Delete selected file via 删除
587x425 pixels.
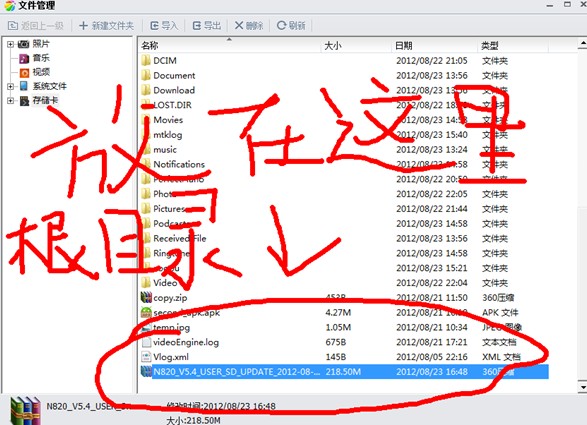(x=249, y=25)
